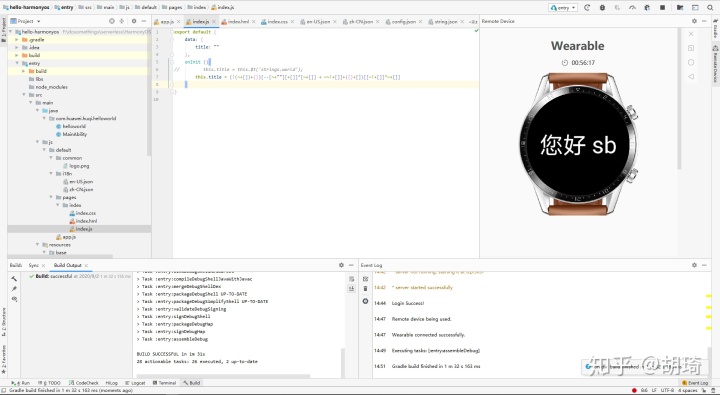Open the search magnifier in top toolbar
The width and height of the screenshot is (720, 395).
point(710,8)
